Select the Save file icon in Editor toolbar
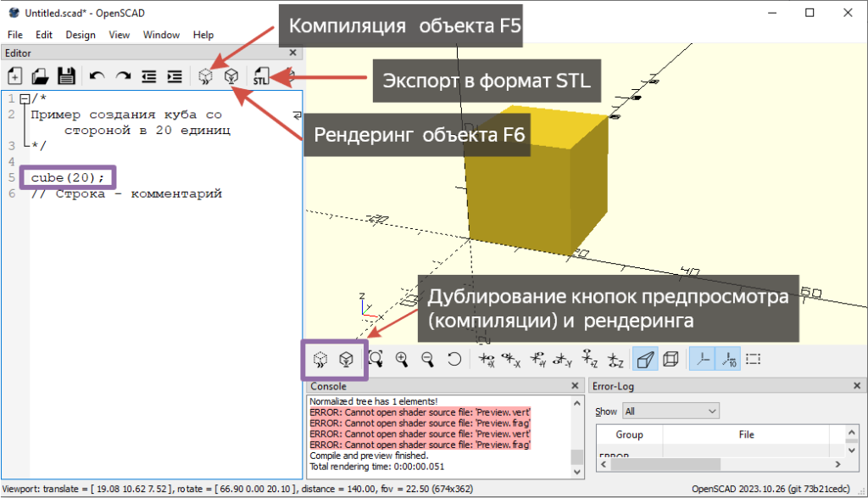Image resolution: width=868 pixels, height=498 pixels. [x=66, y=76]
